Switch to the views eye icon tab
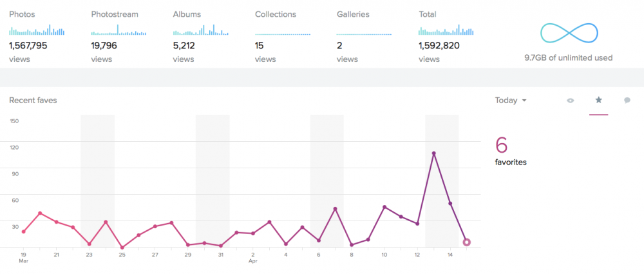This screenshot has height=274, width=644. click(570, 101)
